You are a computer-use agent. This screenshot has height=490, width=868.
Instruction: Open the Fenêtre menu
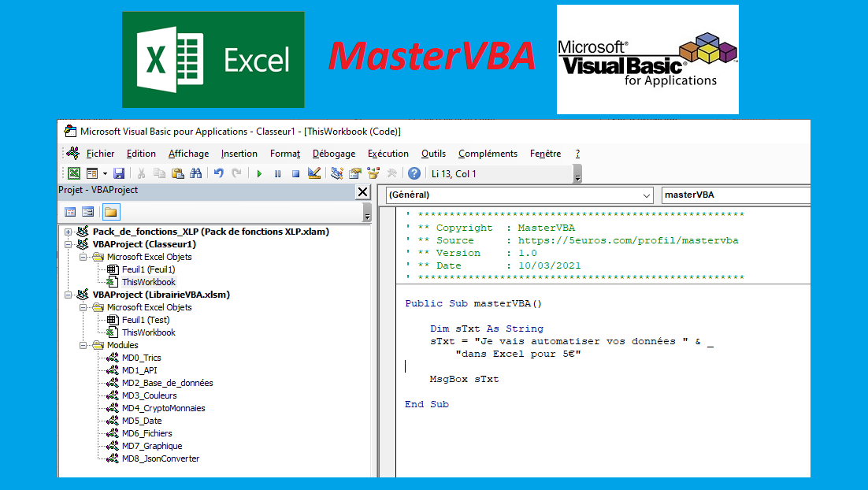[x=545, y=154]
